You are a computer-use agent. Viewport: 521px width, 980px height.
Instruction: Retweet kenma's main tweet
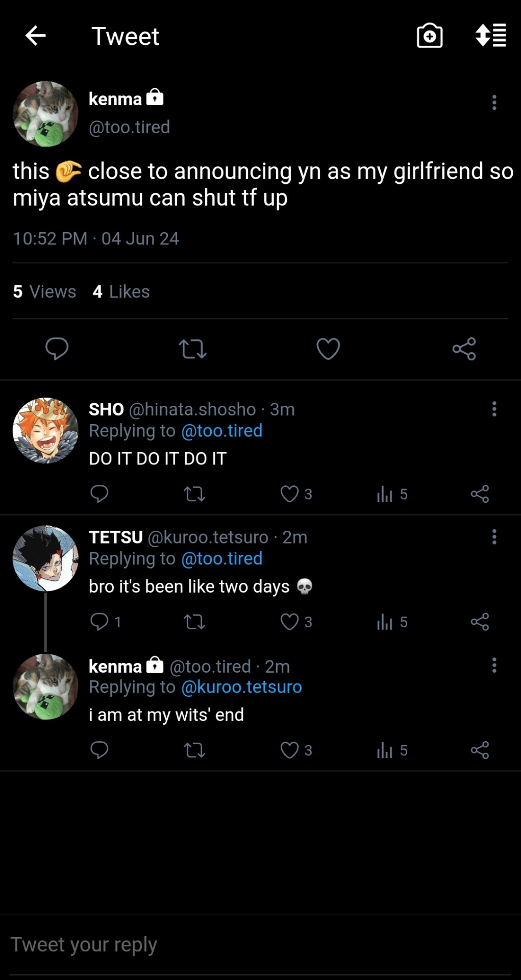click(x=193, y=349)
